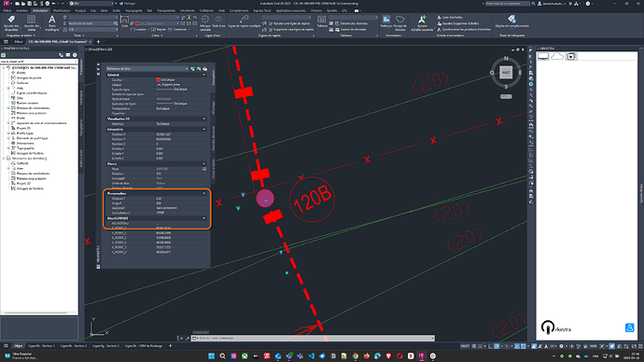
Task: Click the Texte multiligne tool
Action: tap(51, 22)
